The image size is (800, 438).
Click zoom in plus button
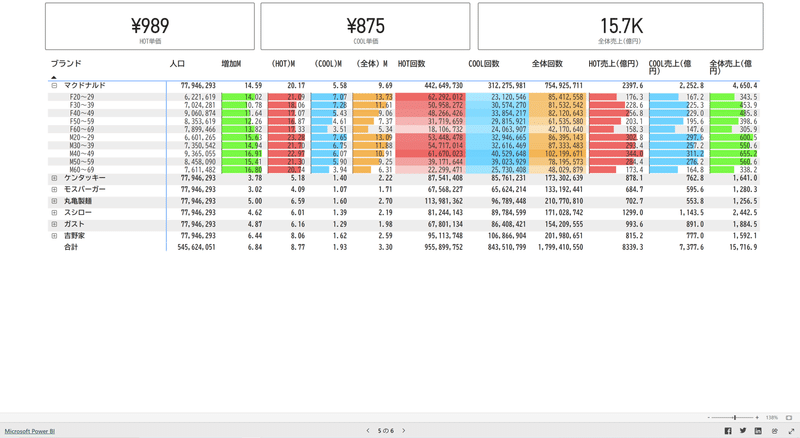click(757, 418)
